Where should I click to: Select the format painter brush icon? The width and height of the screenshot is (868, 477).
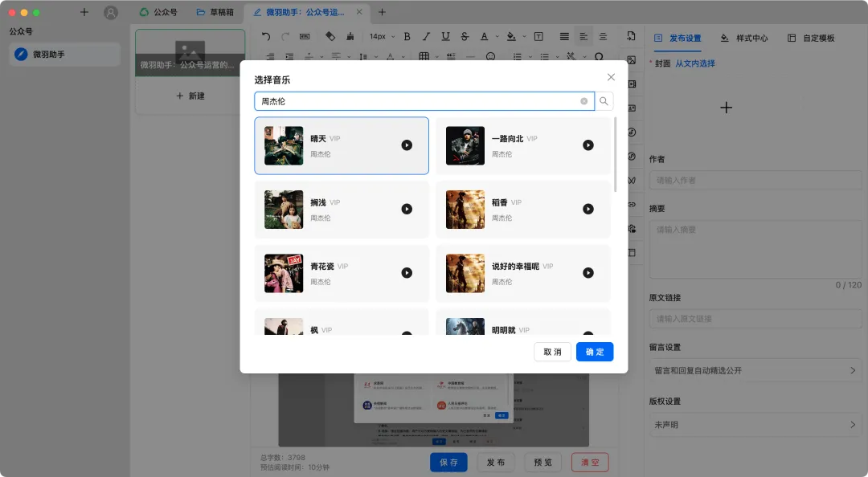pyautogui.click(x=350, y=36)
